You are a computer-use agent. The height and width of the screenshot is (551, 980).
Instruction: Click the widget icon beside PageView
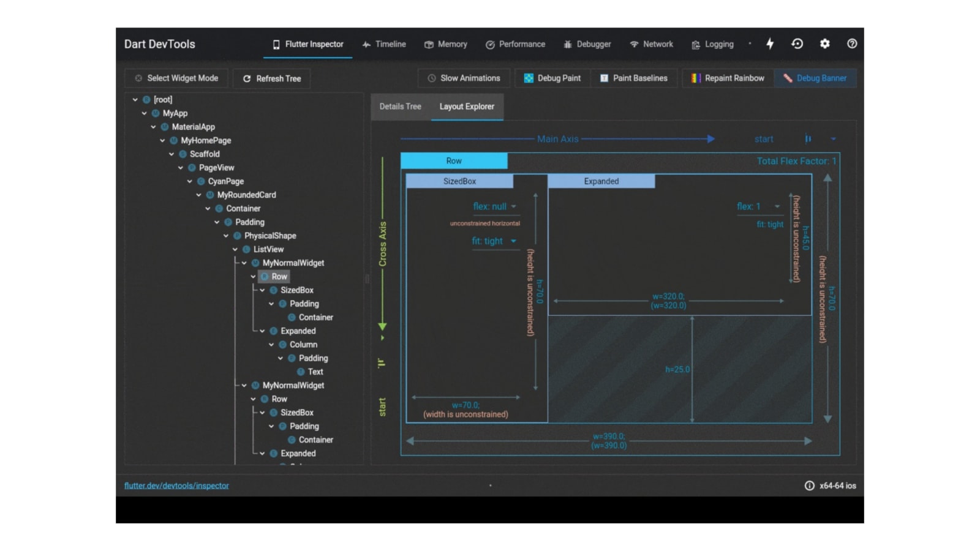(x=192, y=168)
